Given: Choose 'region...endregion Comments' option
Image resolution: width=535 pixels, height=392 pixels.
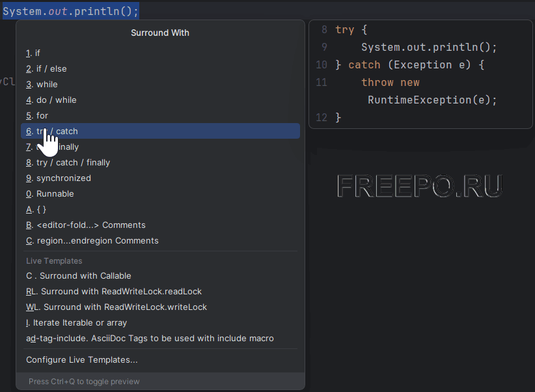Looking at the screenshot, I should pos(92,240).
